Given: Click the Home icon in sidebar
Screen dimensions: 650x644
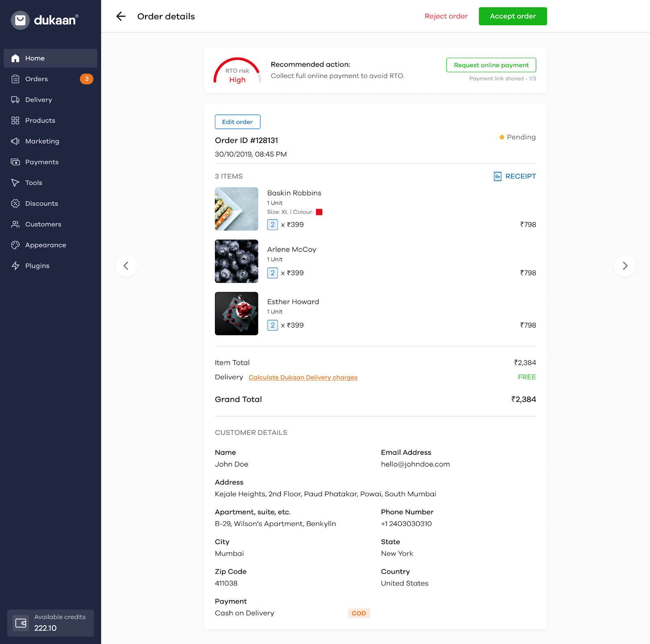Looking at the screenshot, I should point(15,58).
